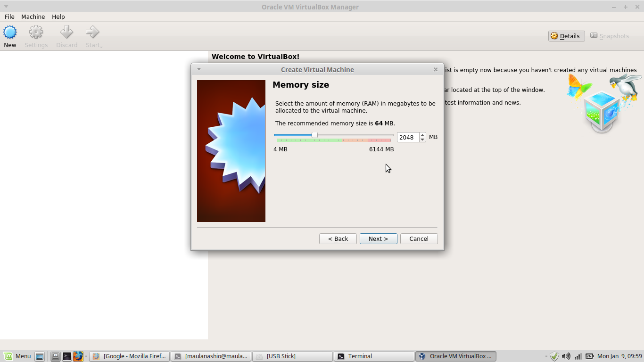Click memory slider track in the red zone
Image resolution: width=644 pixels, height=362 pixels.
pyautogui.click(x=379, y=140)
